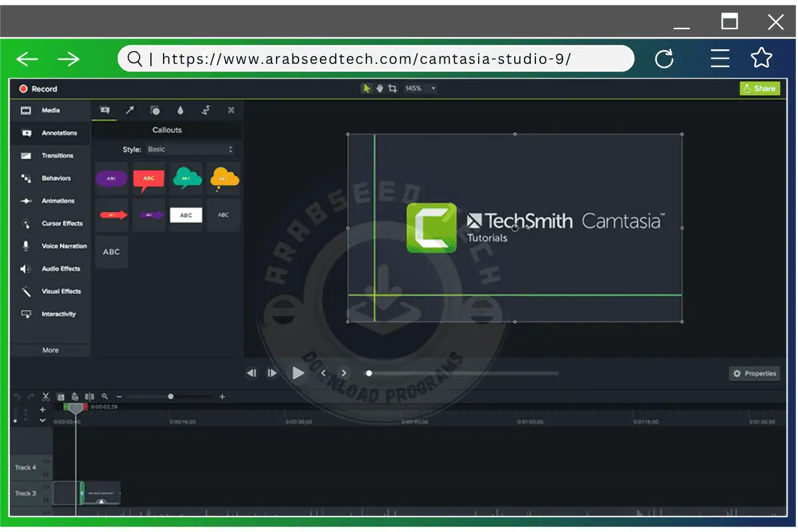Select the Pan hand tool
Screen dimensions: 798x532
[x=378, y=87]
